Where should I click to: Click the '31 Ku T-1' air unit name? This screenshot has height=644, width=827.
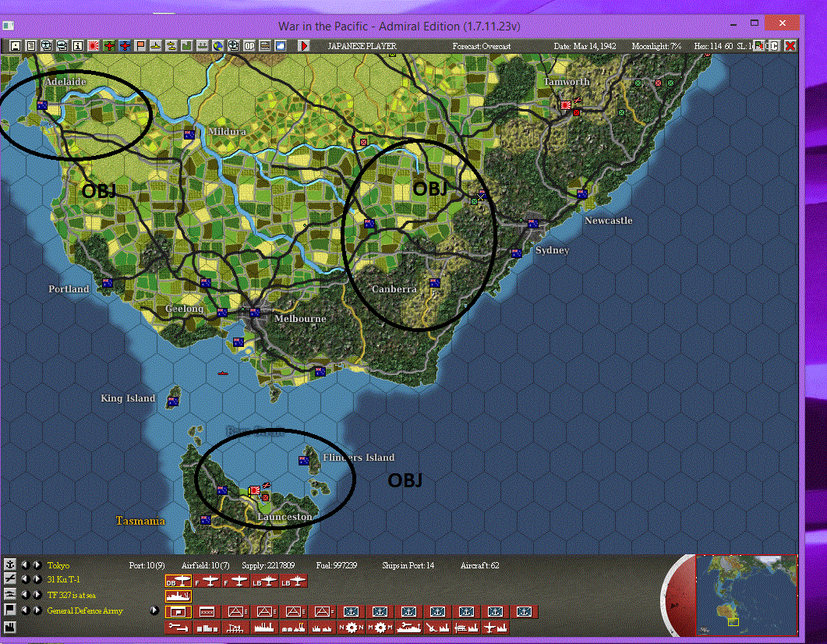64,579
